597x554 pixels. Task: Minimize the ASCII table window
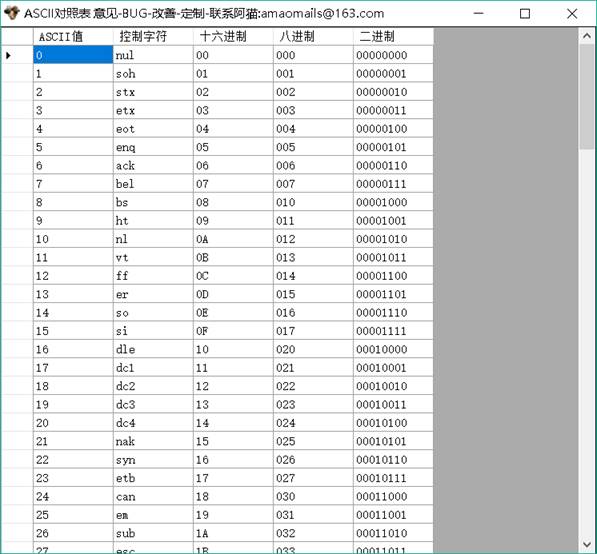tap(479, 14)
